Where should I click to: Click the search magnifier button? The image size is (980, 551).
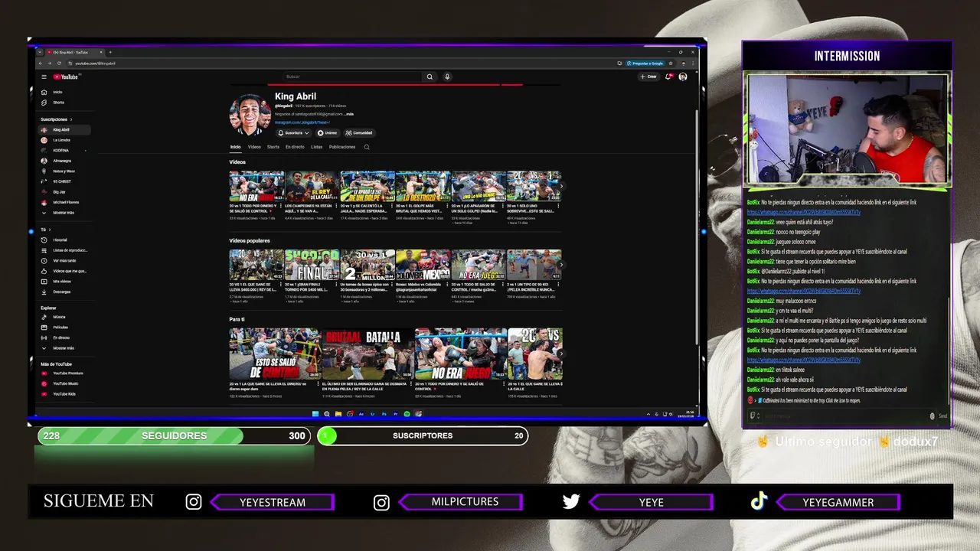(x=430, y=77)
